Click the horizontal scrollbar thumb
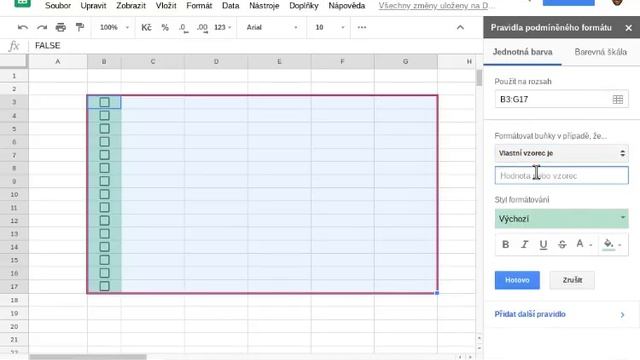Image resolution: width=640 pixels, height=360 pixels. point(88,357)
